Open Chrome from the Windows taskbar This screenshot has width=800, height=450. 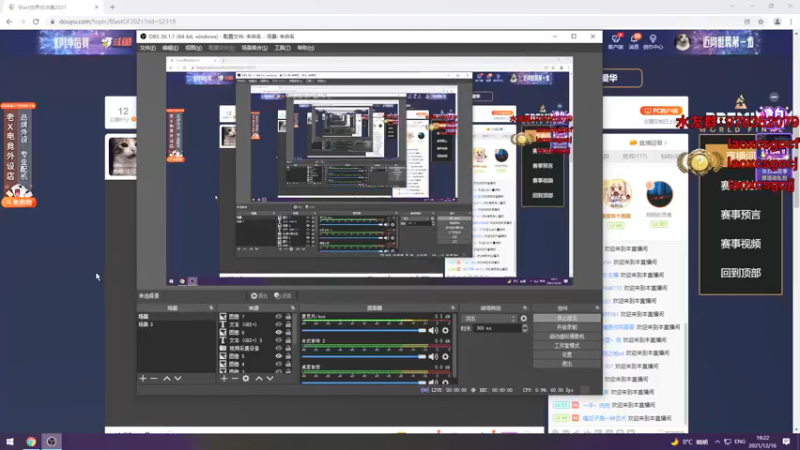pos(31,441)
